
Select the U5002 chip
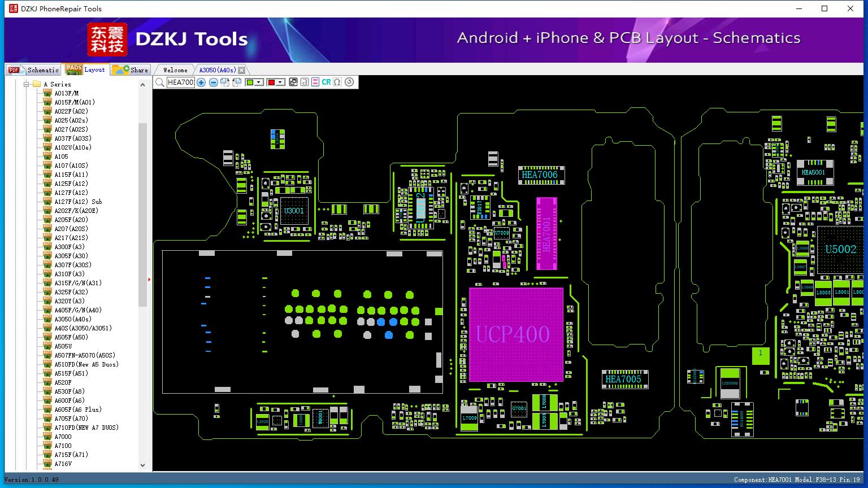pos(840,250)
